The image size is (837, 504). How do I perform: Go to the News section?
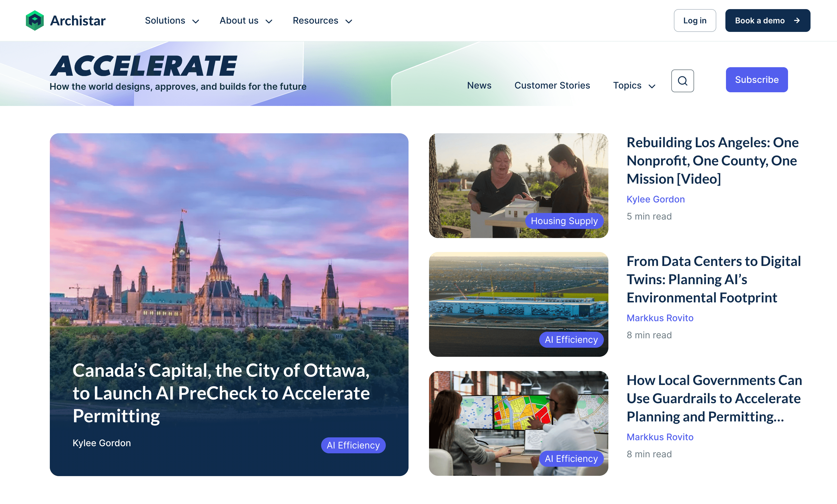479,85
